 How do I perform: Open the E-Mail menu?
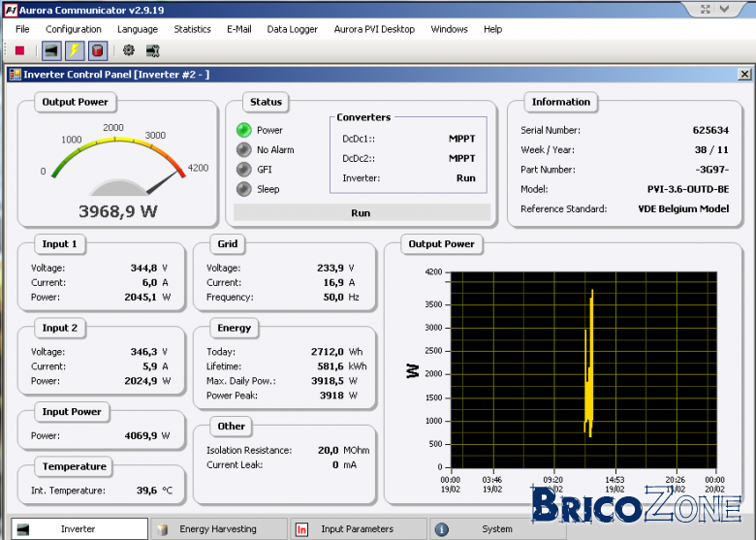click(239, 29)
